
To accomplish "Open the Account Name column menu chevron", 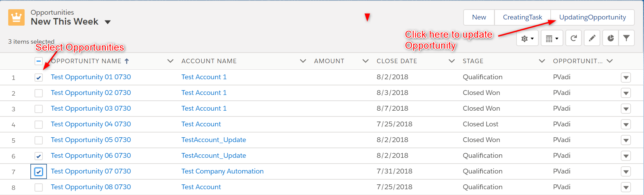I will pos(303,61).
